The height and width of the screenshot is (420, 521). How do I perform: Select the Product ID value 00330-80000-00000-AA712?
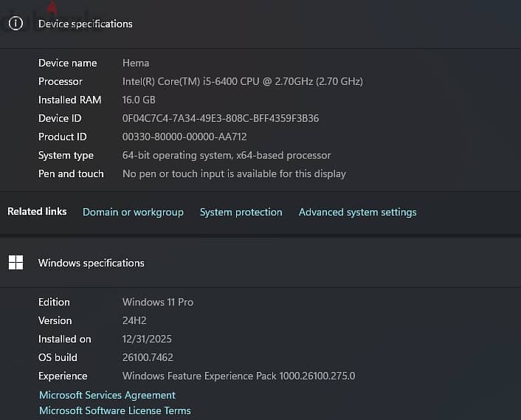tap(184, 137)
